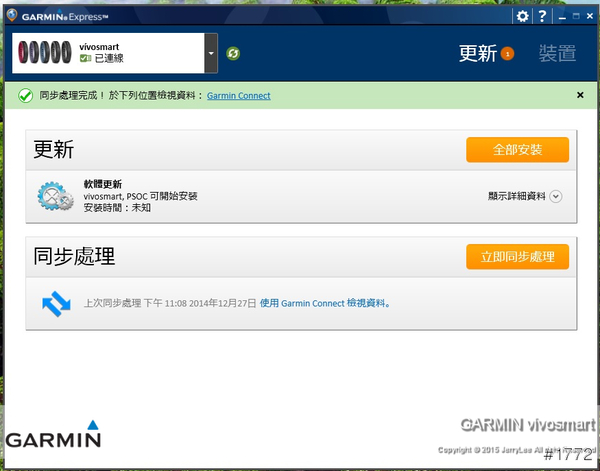Click the Garmin logo at bottom left
Image resolution: width=600 pixels, height=471 pixels.
[53, 434]
